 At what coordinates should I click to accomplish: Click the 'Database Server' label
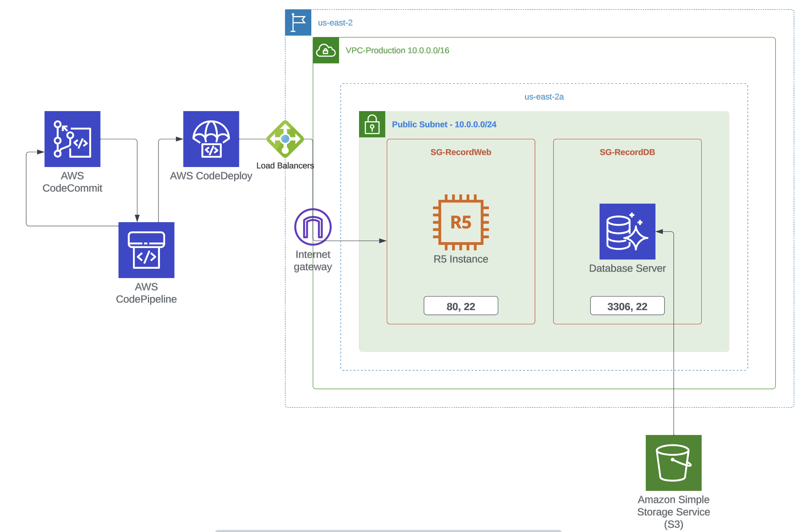point(627,268)
